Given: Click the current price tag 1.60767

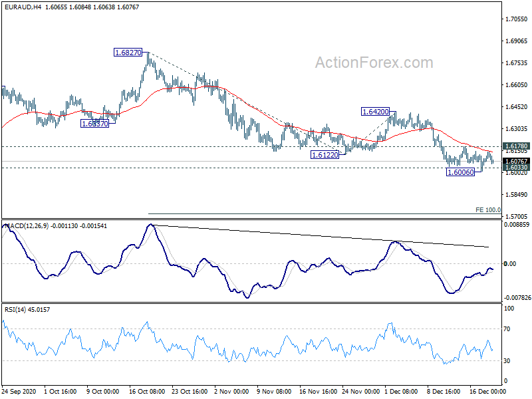Looking at the screenshot, I should tap(516, 161).
